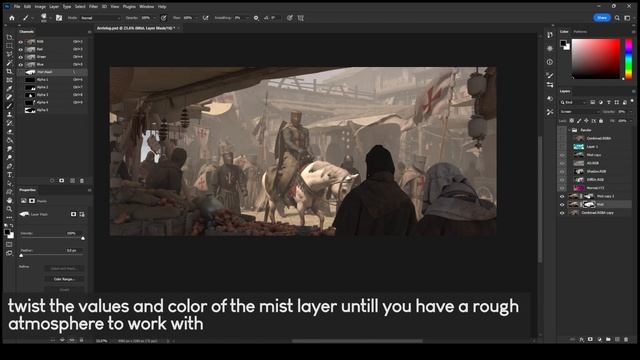This screenshot has height=360, width=640.
Task: Open the layer blend mode dropdown (Screen)
Action: coord(579,111)
